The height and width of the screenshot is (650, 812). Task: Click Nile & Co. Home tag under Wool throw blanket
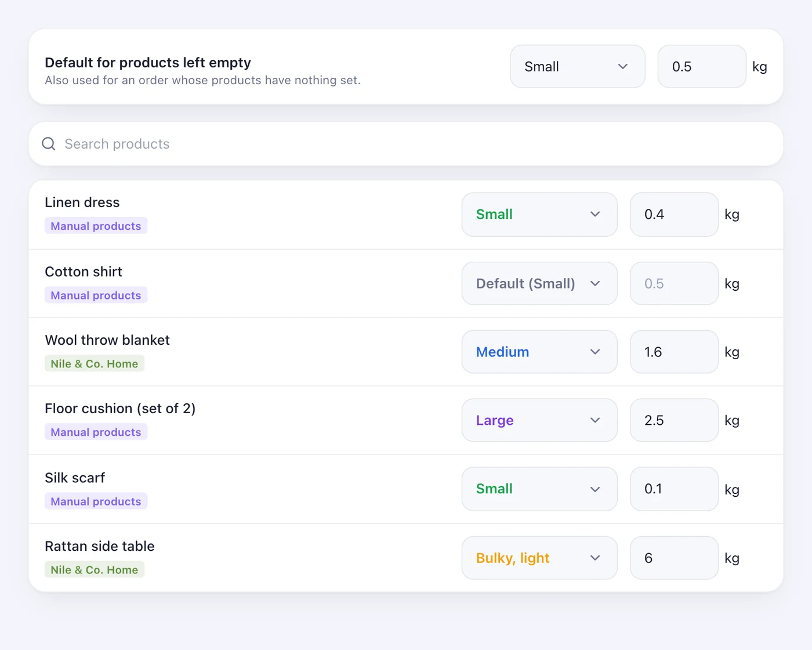[x=94, y=364]
